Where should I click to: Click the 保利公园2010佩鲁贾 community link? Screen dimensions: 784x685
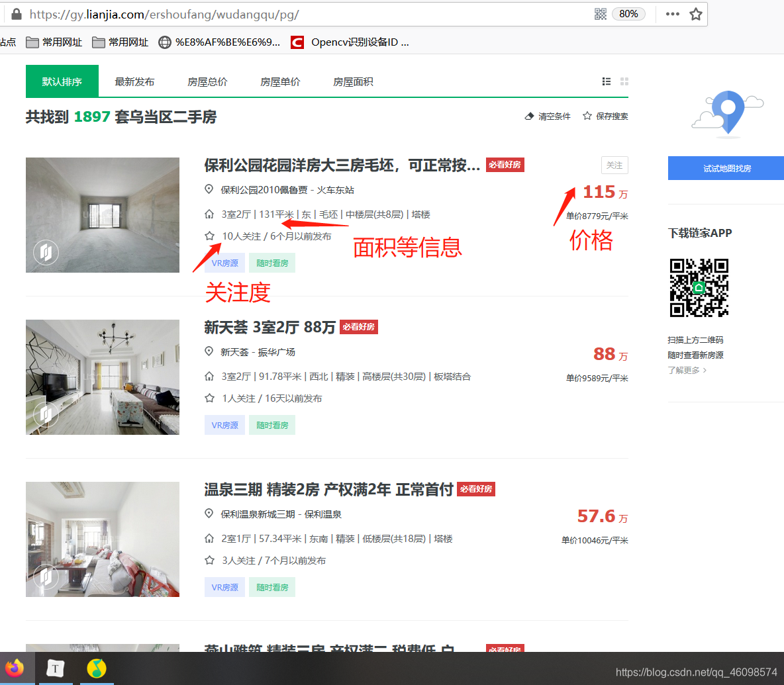tap(264, 191)
